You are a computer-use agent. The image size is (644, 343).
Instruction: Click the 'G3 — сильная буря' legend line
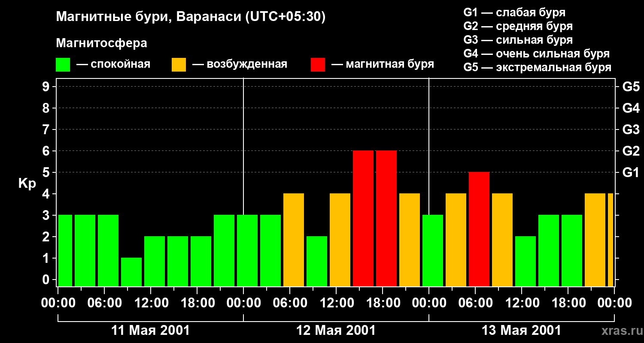518,40
